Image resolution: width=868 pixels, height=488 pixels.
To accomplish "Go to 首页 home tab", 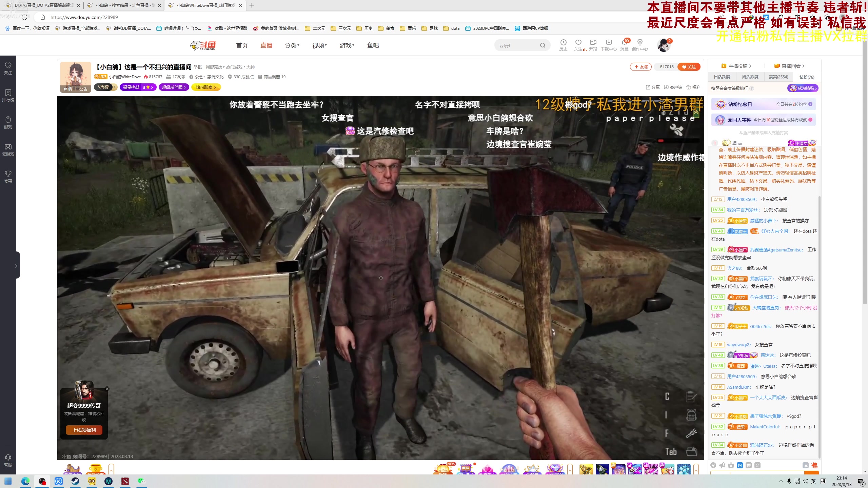I will click(x=242, y=45).
